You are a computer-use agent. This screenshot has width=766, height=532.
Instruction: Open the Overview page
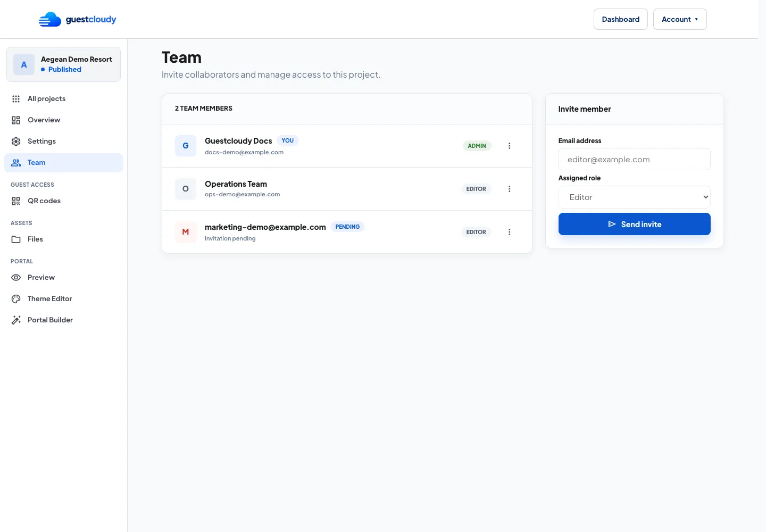pos(63,120)
